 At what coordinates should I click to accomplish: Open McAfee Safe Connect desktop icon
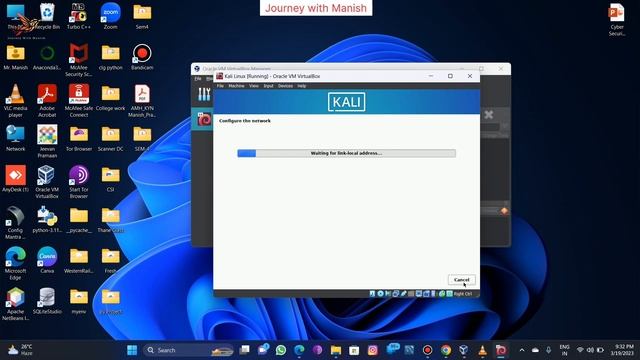[79, 101]
